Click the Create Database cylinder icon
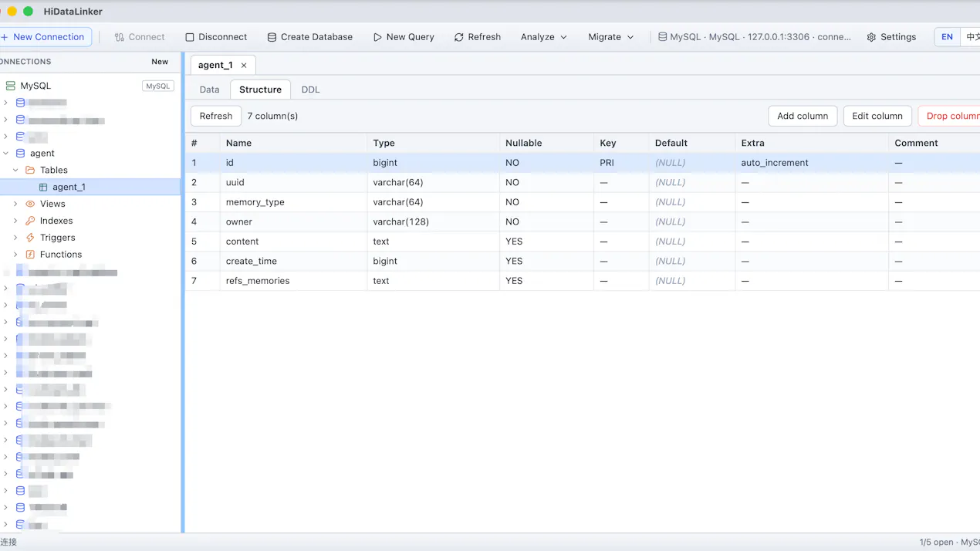980x551 pixels. pyautogui.click(x=272, y=37)
